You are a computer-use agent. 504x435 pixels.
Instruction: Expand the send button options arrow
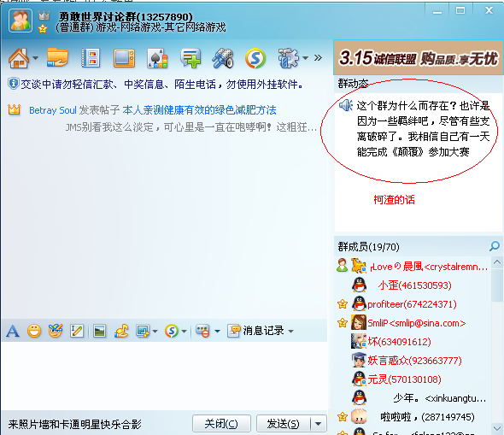point(319,424)
